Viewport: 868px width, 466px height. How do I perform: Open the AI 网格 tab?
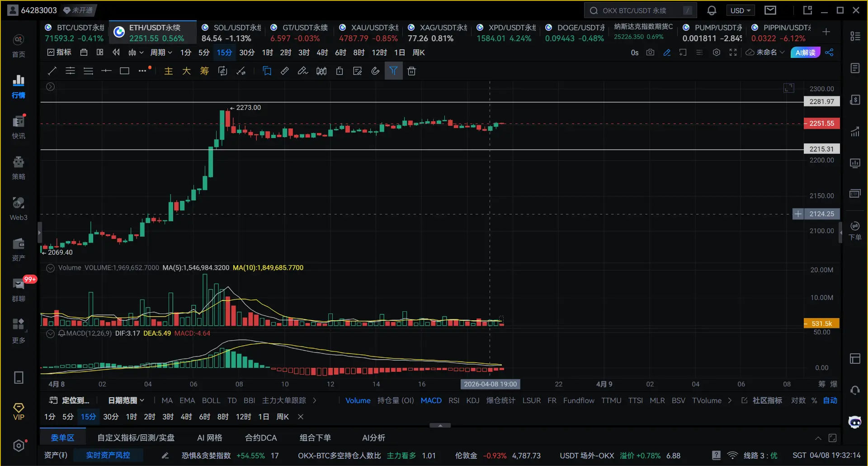(210, 437)
